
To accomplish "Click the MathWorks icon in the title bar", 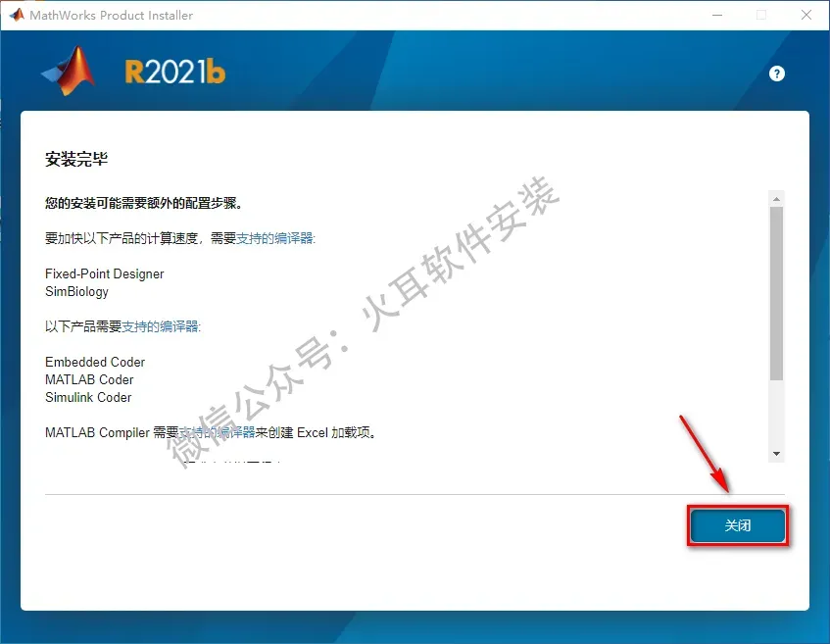I will point(17,15).
